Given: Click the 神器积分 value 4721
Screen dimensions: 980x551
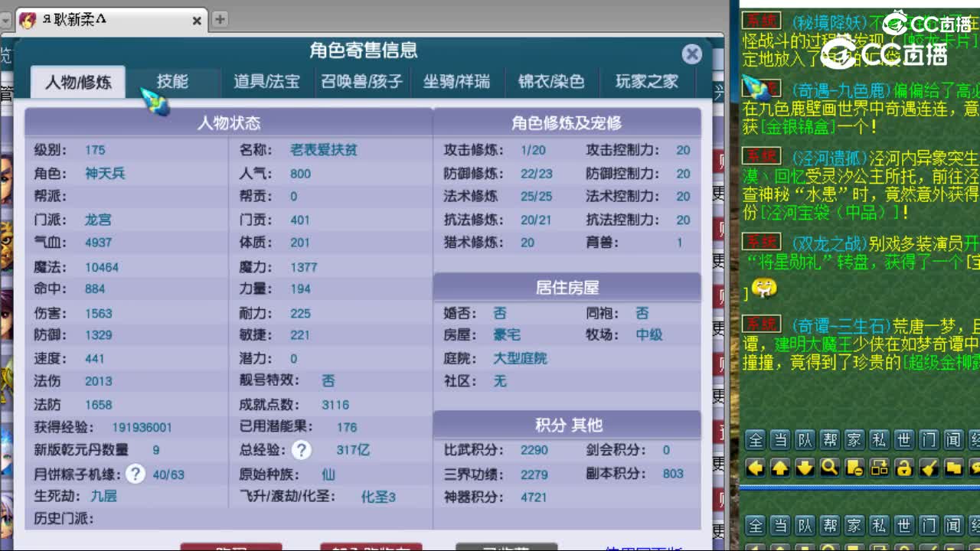Looking at the screenshot, I should tap(534, 497).
